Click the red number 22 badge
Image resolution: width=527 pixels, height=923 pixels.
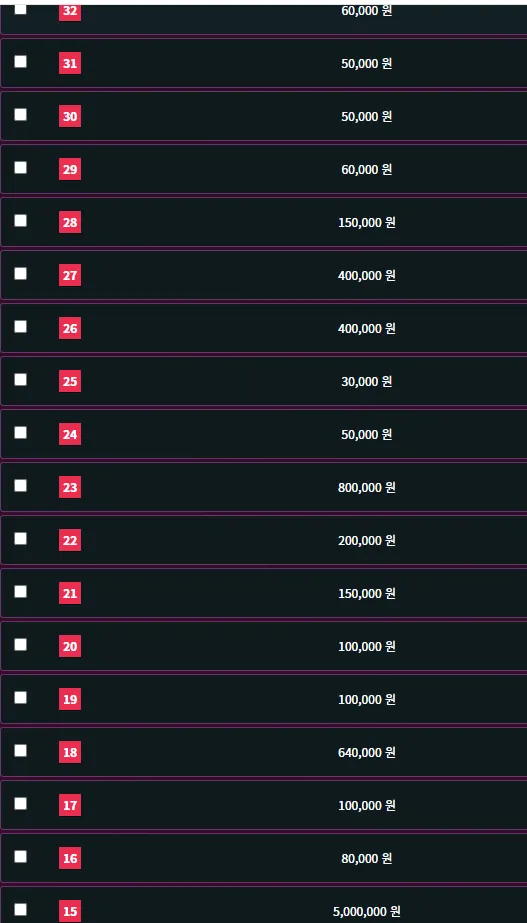click(70, 540)
